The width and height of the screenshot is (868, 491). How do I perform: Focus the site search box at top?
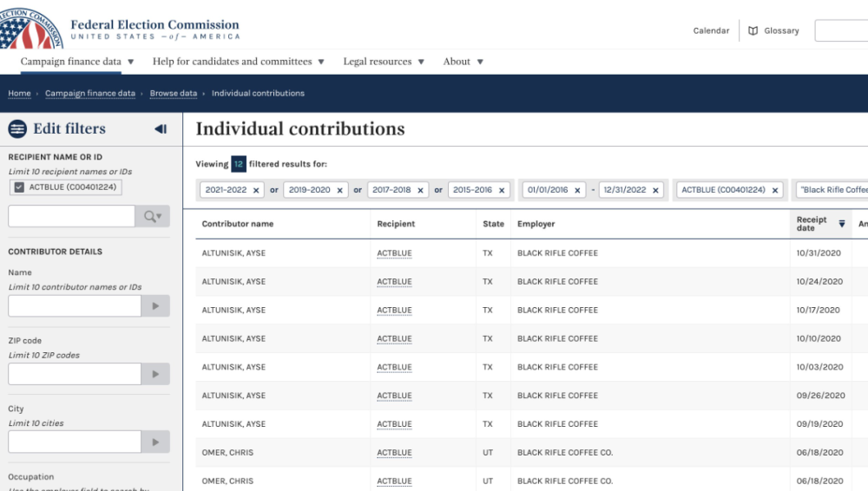click(841, 30)
